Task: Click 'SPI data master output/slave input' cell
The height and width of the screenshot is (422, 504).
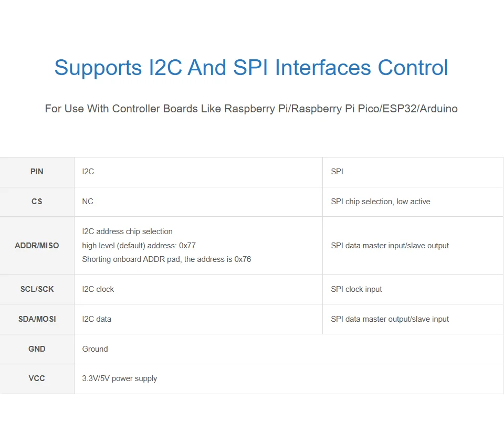Action: tap(413, 319)
